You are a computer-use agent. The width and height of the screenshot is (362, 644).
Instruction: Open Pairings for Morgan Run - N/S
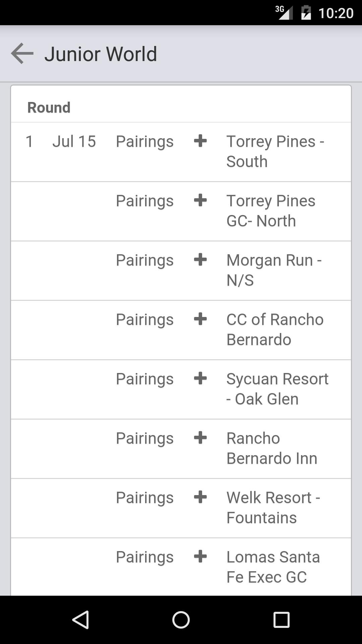pyautogui.click(x=145, y=260)
